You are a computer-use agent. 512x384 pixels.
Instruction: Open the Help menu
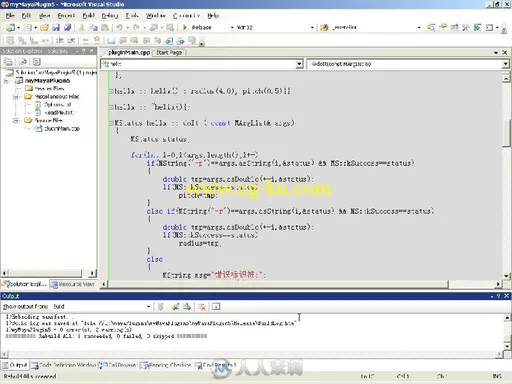[213, 15]
